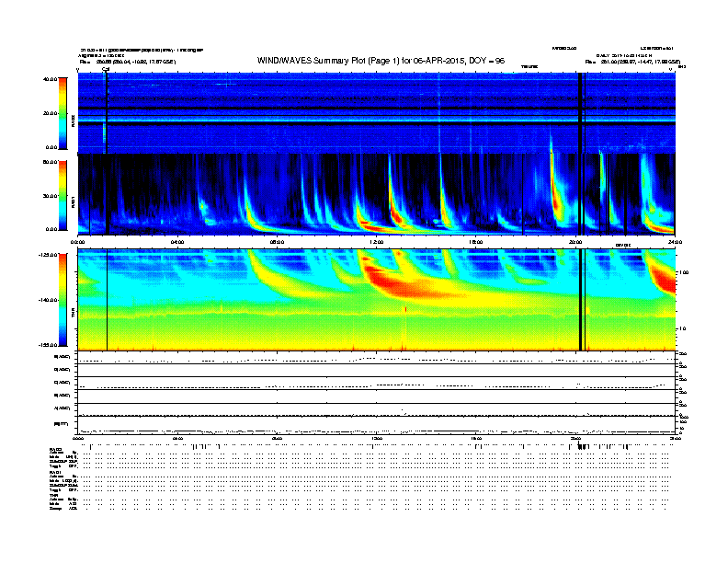Click the 12:00 tick label under RAD1 panel
The width and height of the screenshot is (728, 563).
click(x=377, y=242)
